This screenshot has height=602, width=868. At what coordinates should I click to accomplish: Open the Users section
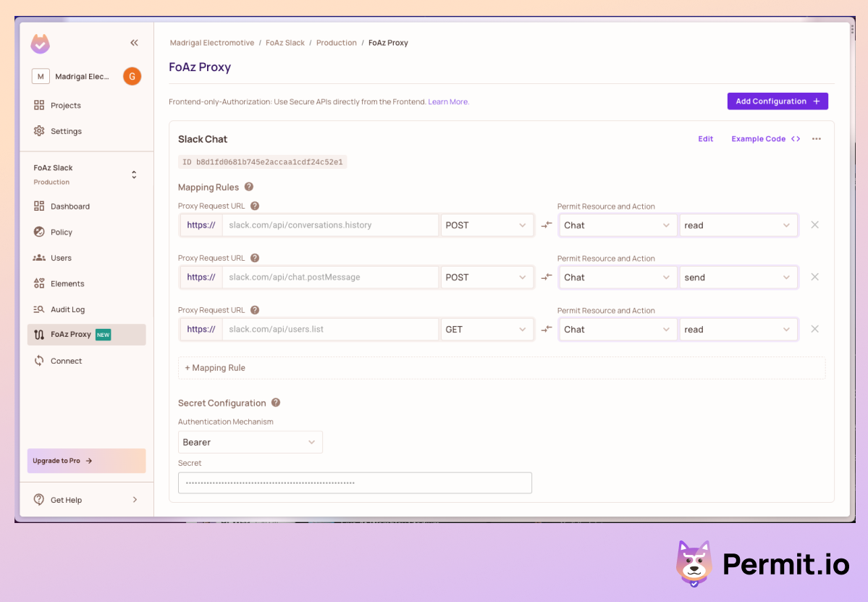[x=60, y=257]
